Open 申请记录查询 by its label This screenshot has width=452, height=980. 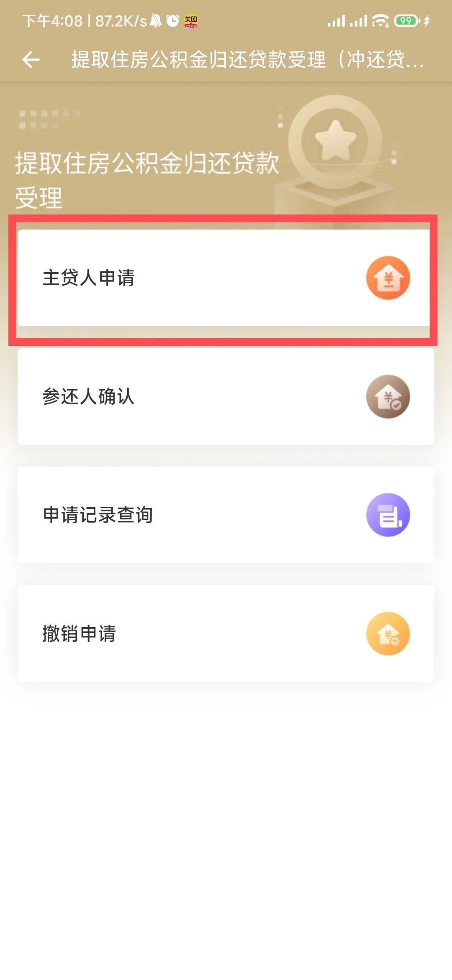(98, 515)
